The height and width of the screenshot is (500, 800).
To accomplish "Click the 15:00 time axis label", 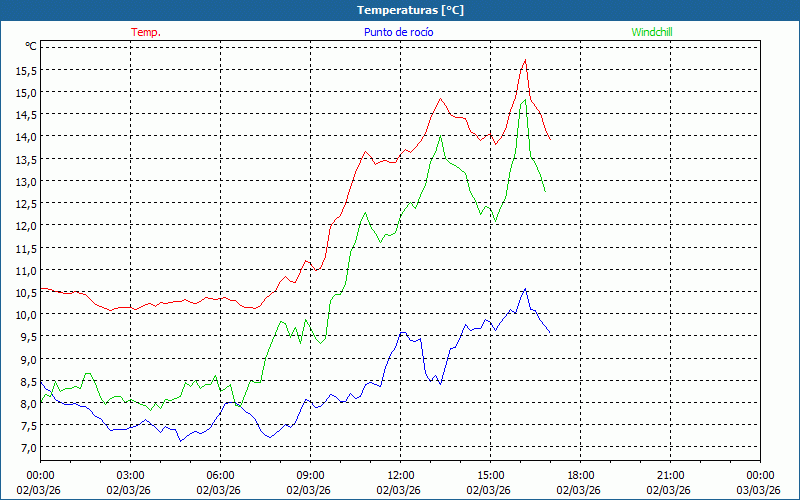I will coord(490,475).
